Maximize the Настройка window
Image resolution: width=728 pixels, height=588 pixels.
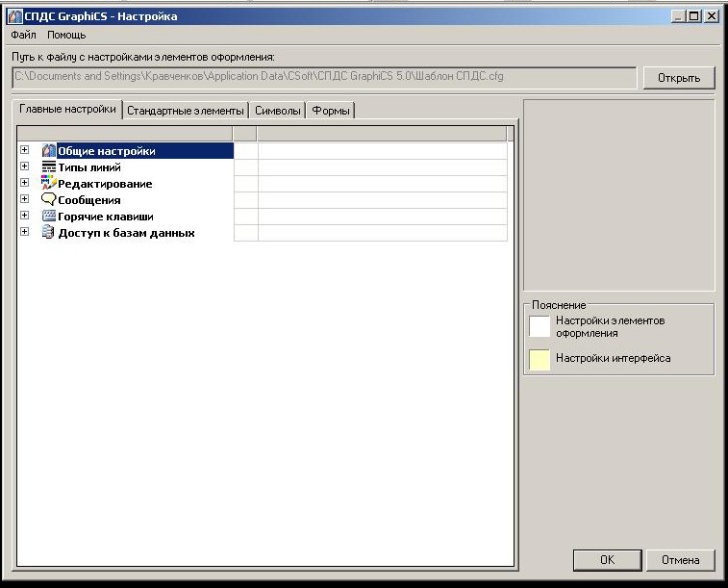(693, 16)
